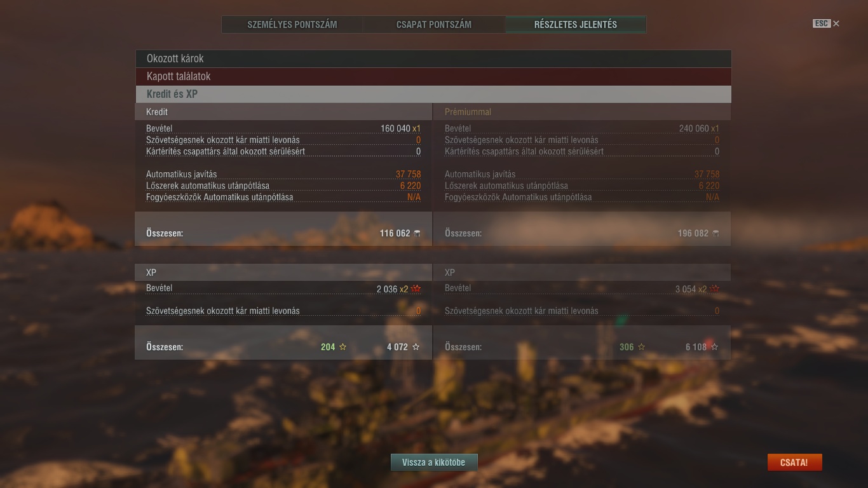
Task: Click the star beside premium 306 free XP
Action: point(641,347)
